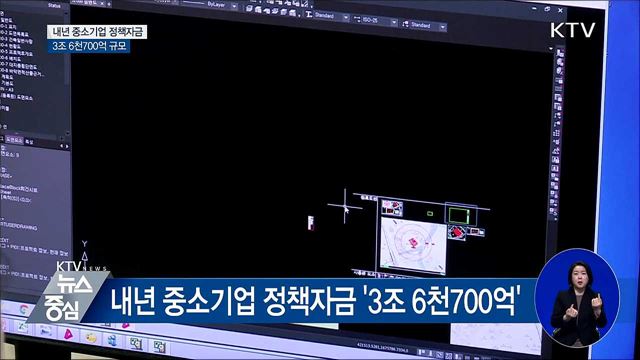The image size is (640, 360).
Task: Select the sheet list row starting with '0-6'
Action: click(11, 58)
